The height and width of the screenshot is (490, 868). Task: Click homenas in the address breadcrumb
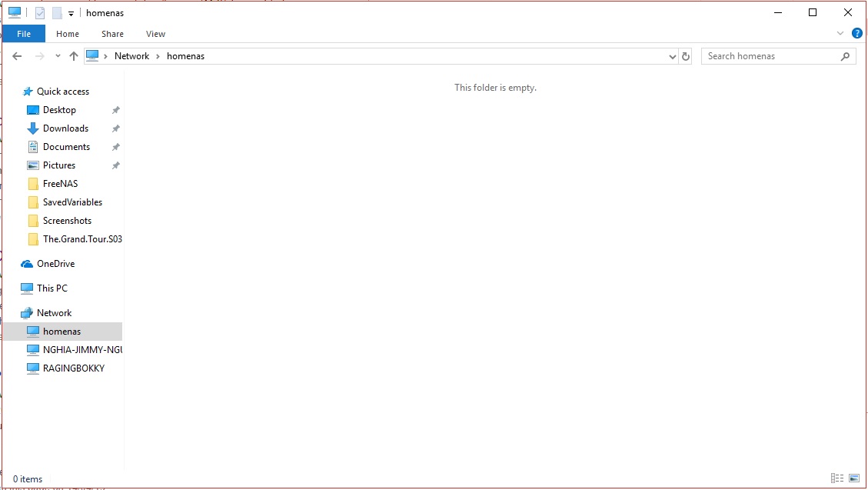(x=185, y=56)
